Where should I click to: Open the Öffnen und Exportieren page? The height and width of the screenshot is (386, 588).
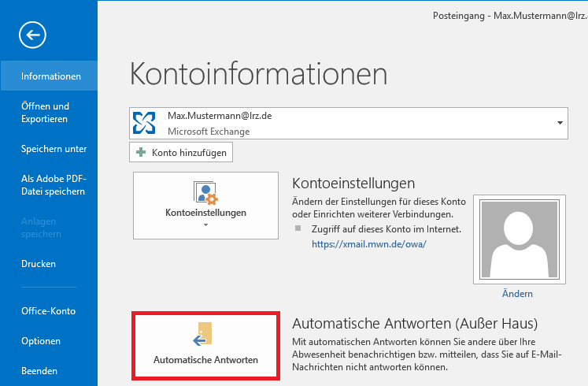(45, 113)
